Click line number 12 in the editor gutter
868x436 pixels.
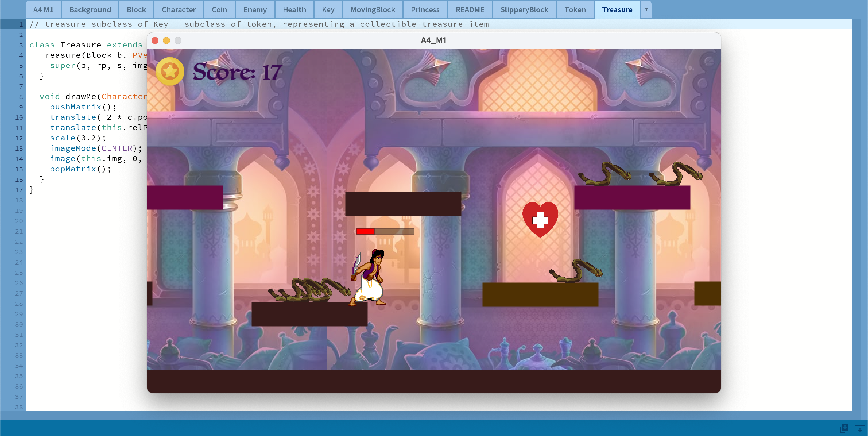(19, 138)
